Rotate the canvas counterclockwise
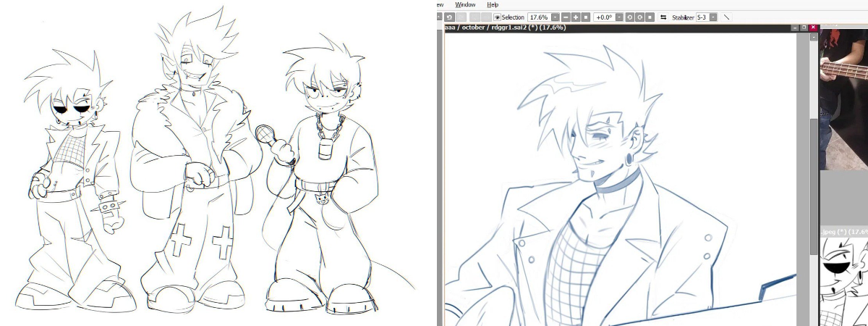Viewport: 868px width, 326px height. pos(629,17)
